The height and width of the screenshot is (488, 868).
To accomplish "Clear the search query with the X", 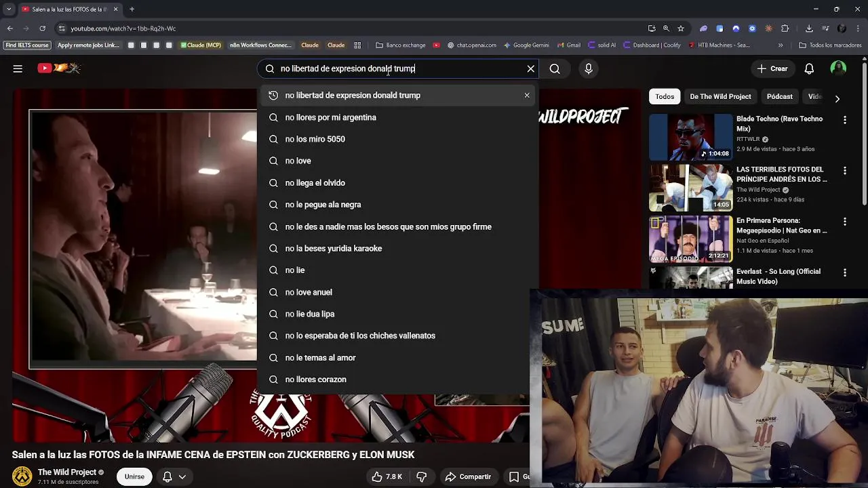I will pos(531,68).
